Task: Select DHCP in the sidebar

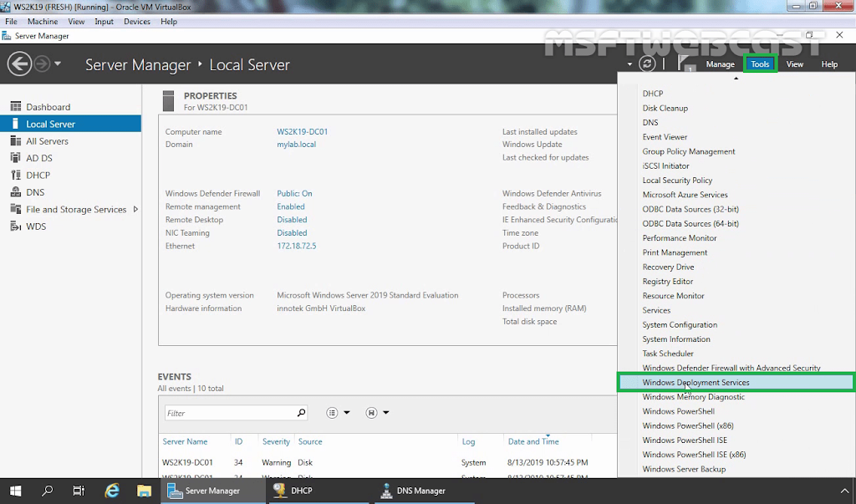Action: 38,175
